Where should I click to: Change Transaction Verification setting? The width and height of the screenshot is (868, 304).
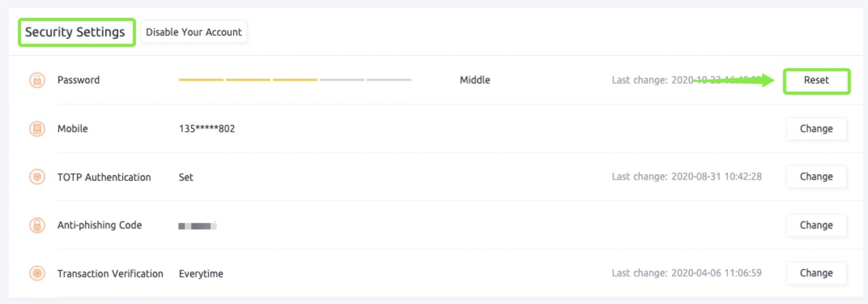tap(816, 273)
